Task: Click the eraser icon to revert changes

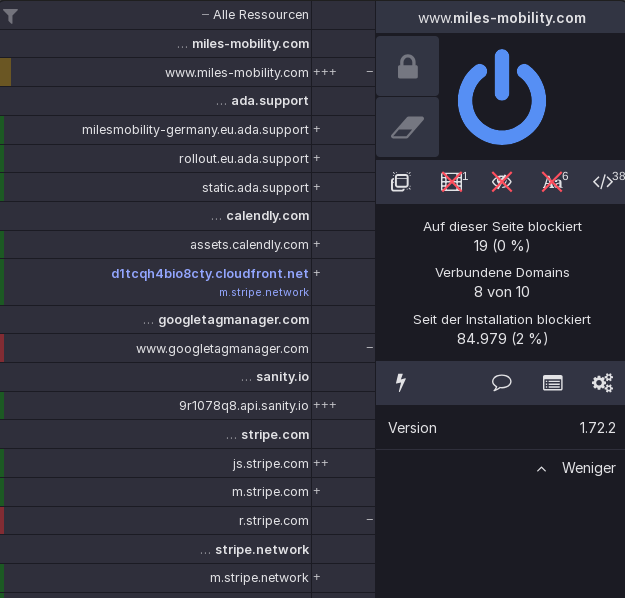Action: (407, 128)
